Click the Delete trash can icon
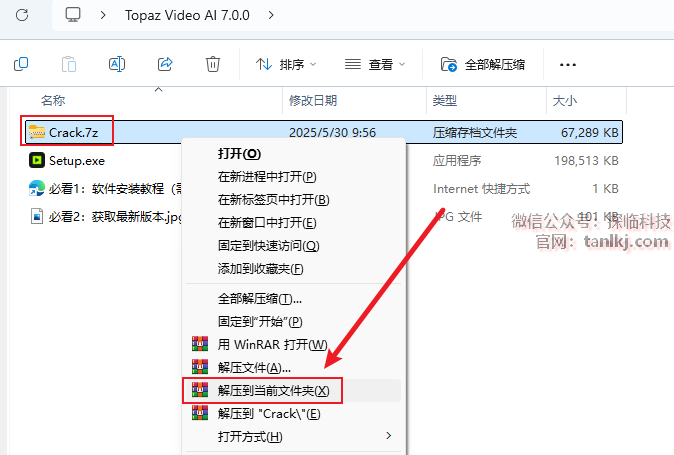The height and width of the screenshot is (455, 674). click(213, 64)
